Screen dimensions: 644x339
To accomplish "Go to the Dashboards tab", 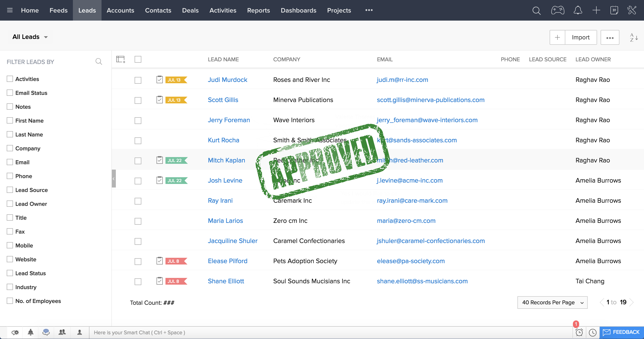I will [x=298, y=10].
